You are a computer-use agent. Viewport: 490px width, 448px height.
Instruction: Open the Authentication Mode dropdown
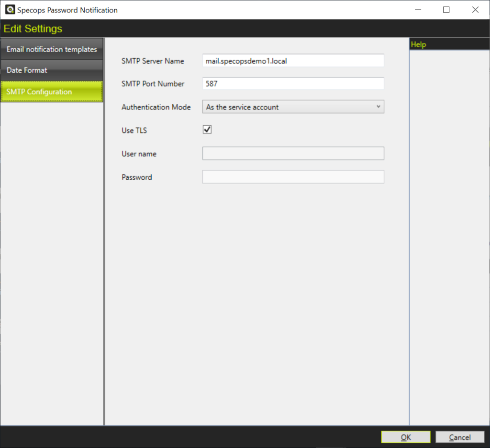(293, 107)
